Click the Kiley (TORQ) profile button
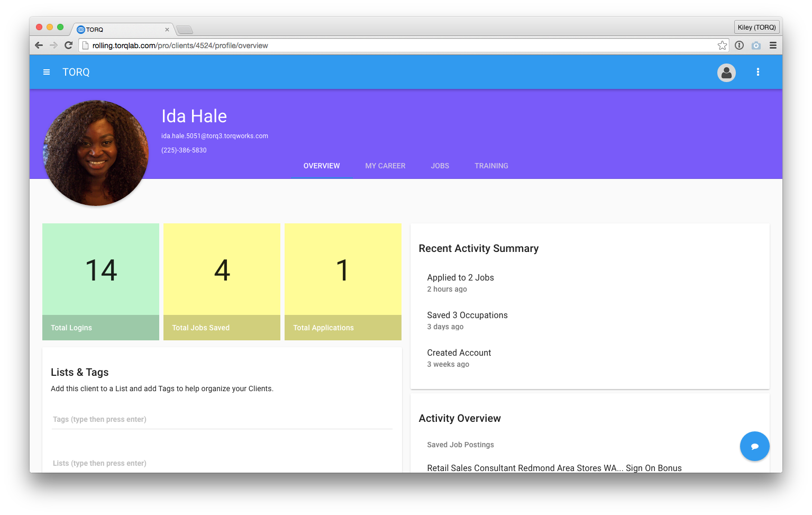 point(756,27)
